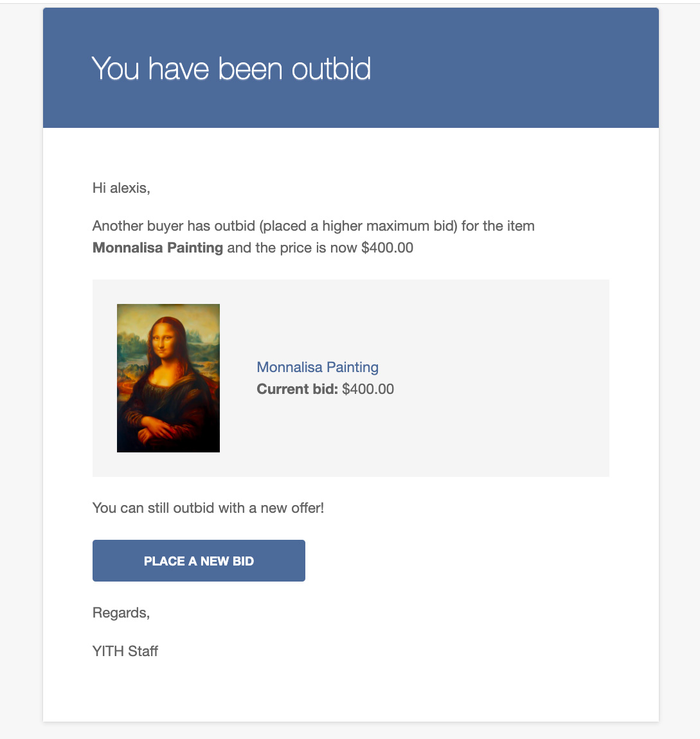Click the "You have been outbid" heading
700x739 pixels.
click(x=231, y=68)
